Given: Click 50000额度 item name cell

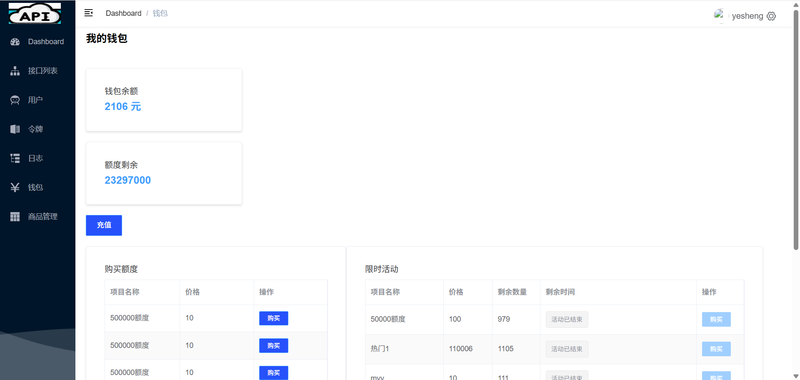Looking at the screenshot, I should (405, 319).
